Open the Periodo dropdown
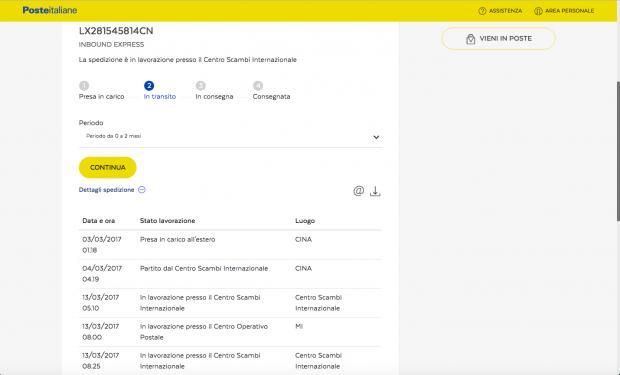This screenshot has width=620, height=375. tap(231, 137)
